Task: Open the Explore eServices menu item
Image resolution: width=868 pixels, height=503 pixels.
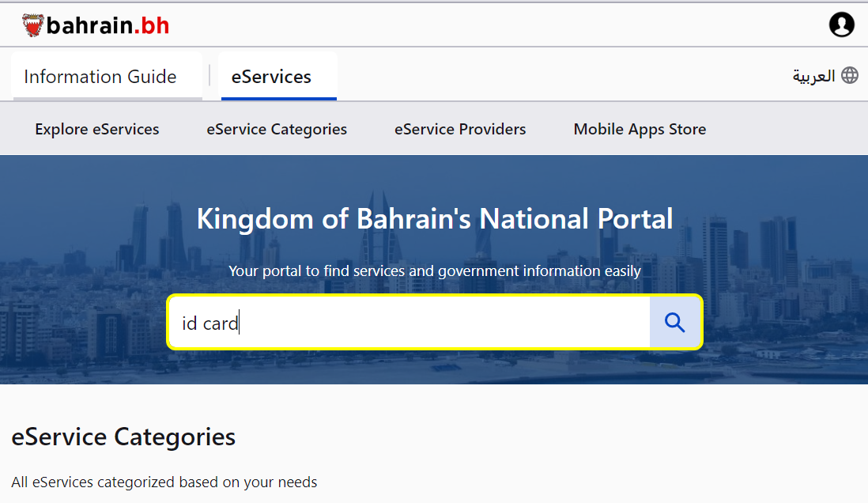Action: 97,129
